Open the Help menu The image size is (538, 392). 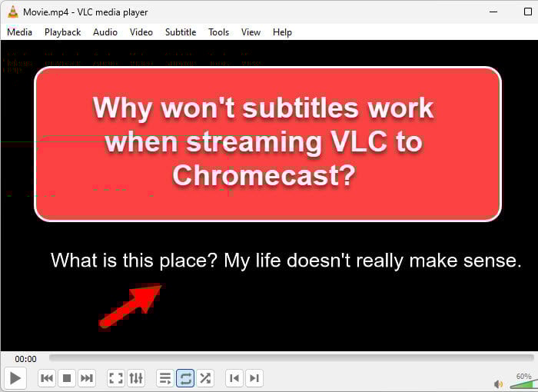point(282,32)
